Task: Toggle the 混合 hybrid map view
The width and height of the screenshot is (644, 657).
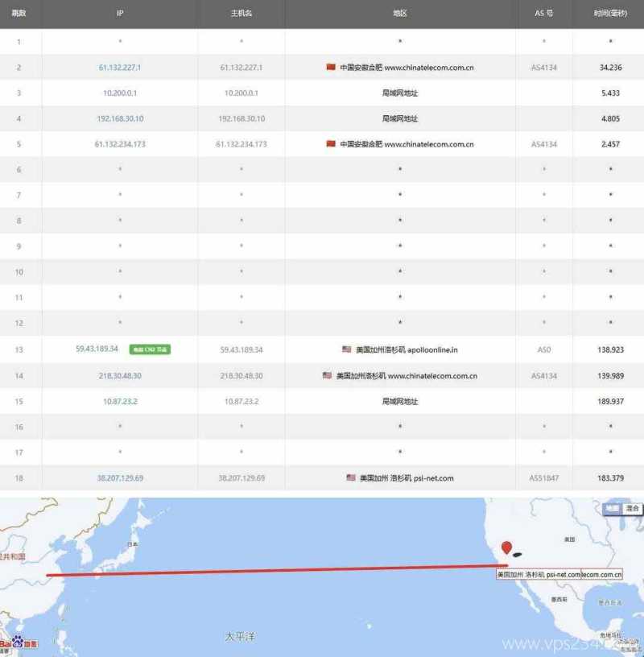Action: tap(631, 508)
